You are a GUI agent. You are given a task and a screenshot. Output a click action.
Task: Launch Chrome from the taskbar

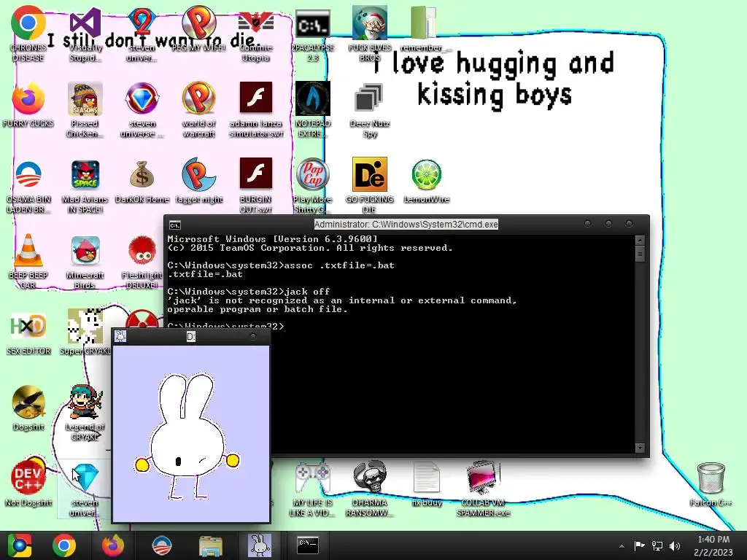pos(64,545)
